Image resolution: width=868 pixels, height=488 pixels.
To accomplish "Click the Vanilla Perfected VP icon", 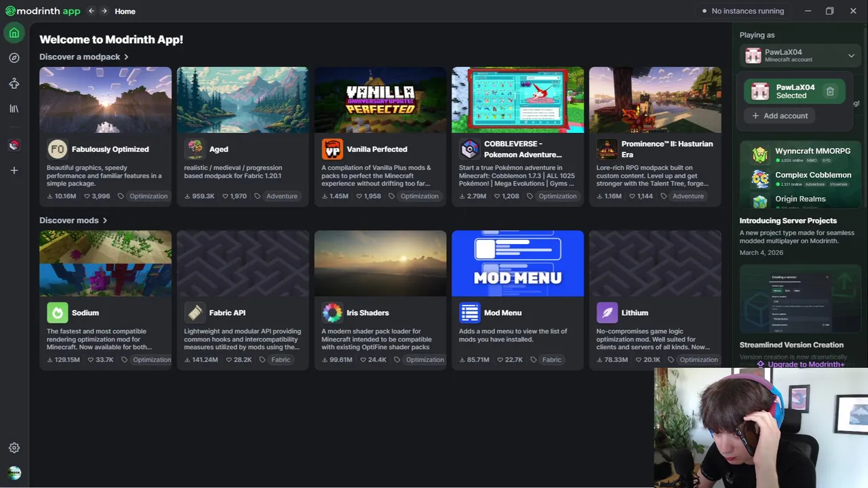I will coord(332,149).
